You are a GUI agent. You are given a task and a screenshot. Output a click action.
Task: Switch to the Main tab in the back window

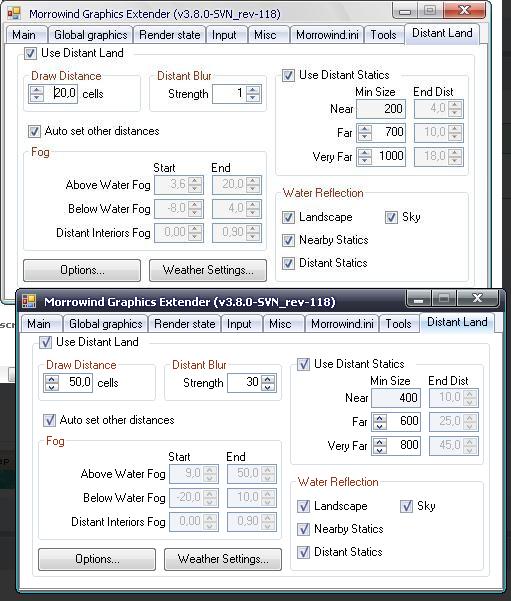coord(24,35)
